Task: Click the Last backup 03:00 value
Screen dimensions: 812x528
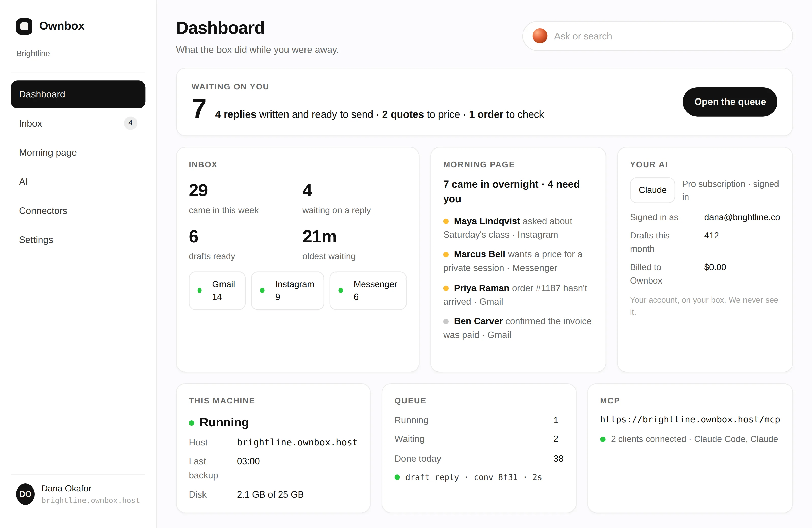Action: coord(248,461)
